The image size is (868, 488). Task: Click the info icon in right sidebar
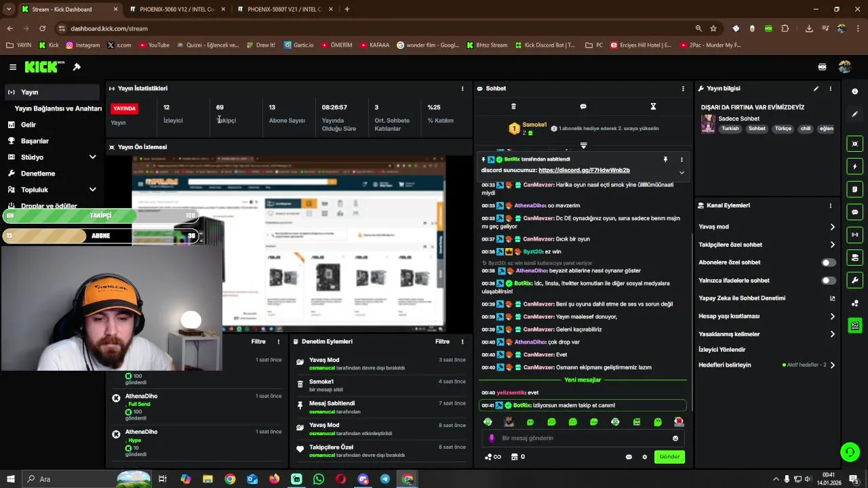click(854, 91)
